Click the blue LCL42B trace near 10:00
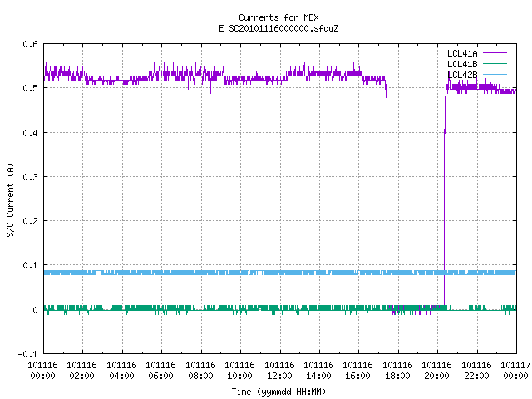 tap(240, 273)
